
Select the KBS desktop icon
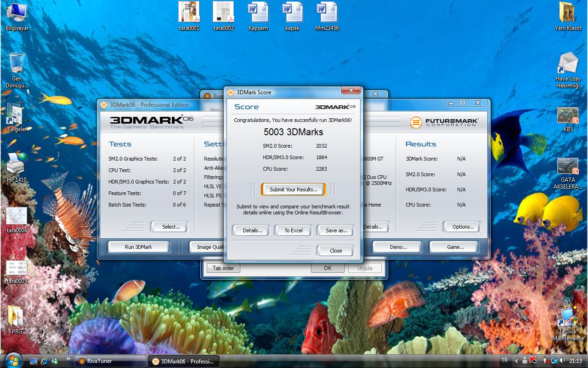point(568,120)
